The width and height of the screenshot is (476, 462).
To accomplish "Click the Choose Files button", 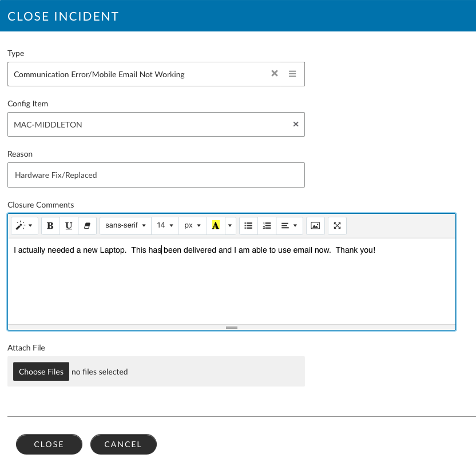I will click(41, 372).
